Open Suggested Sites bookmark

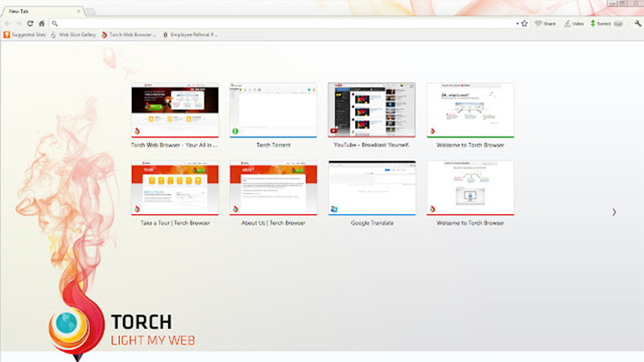(25, 35)
